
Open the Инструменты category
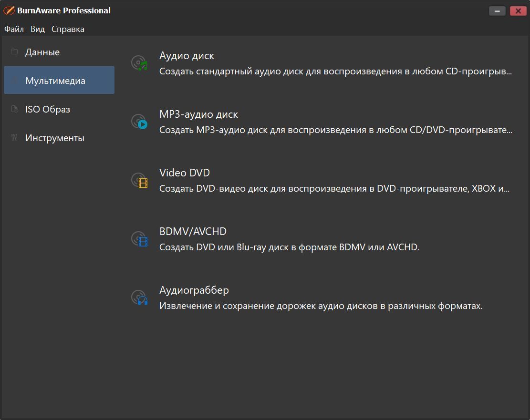59,137
